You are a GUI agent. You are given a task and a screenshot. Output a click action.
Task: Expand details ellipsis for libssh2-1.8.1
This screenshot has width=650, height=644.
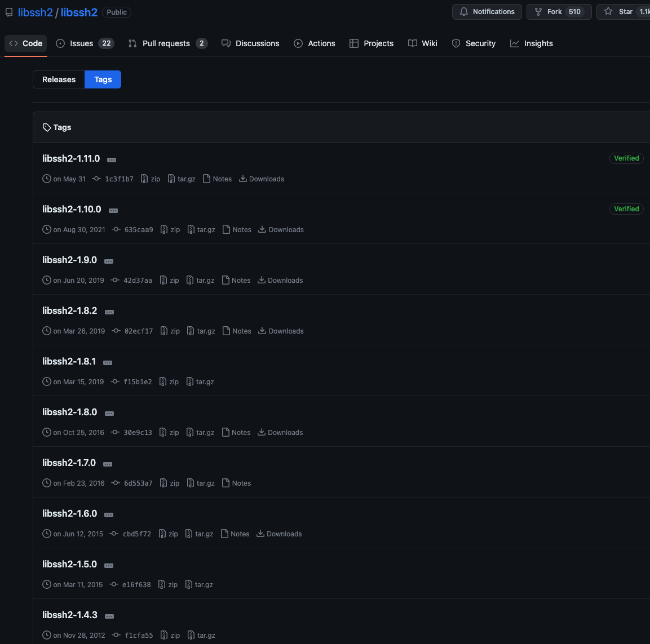(108, 363)
